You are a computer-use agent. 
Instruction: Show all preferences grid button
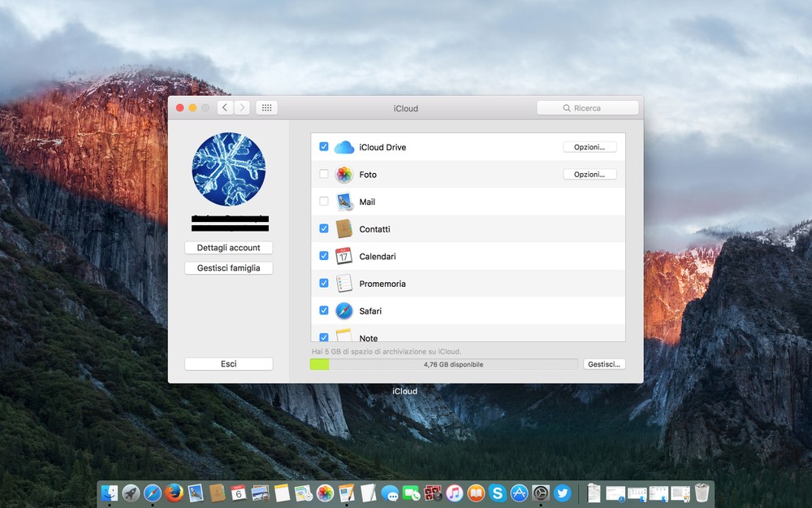[x=266, y=107]
